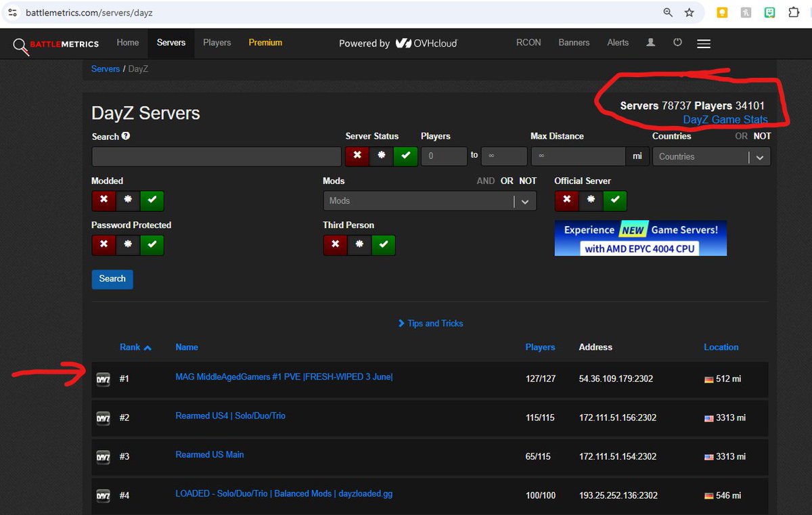812x515 pixels.
Task: Click Servers breadcrumb link
Action: (x=106, y=69)
